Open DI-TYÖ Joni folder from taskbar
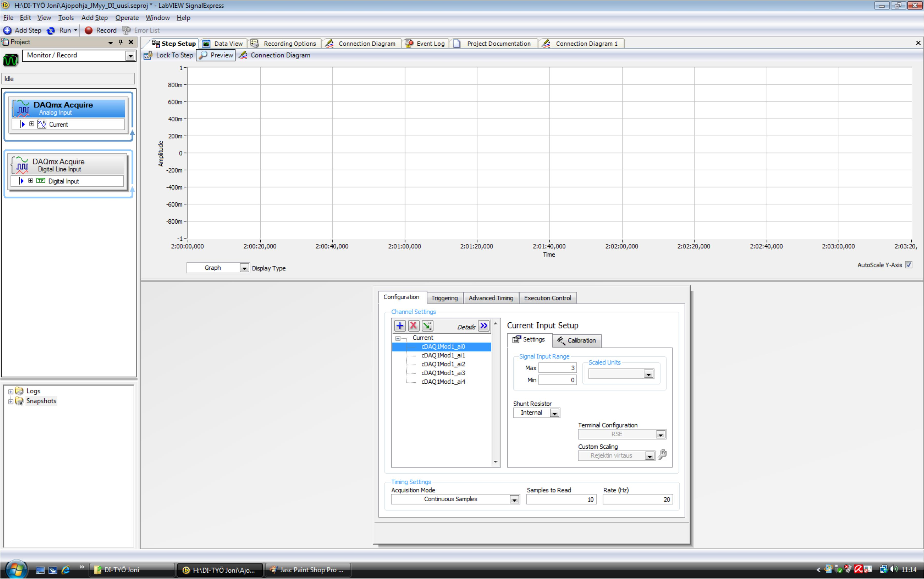The image size is (924, 579). [132, 570]
